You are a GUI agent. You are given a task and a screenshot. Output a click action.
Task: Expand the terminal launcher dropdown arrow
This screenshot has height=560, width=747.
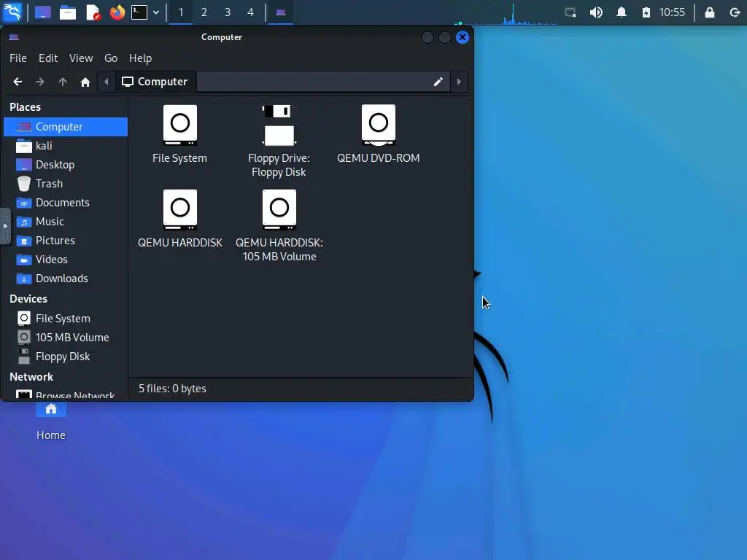pyautogui.click(x=156, y=12)
